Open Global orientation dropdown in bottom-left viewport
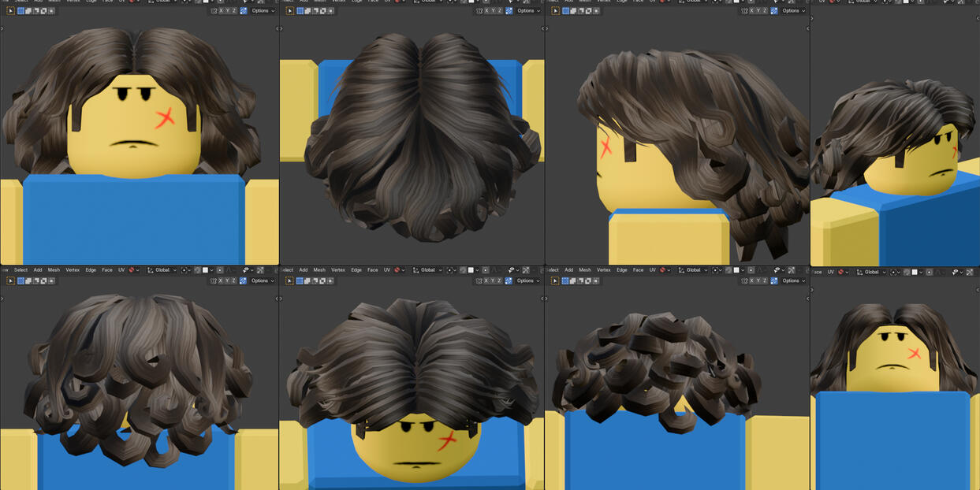The width and height of the screenshot is (980, 490). click(x=162, y=270)
